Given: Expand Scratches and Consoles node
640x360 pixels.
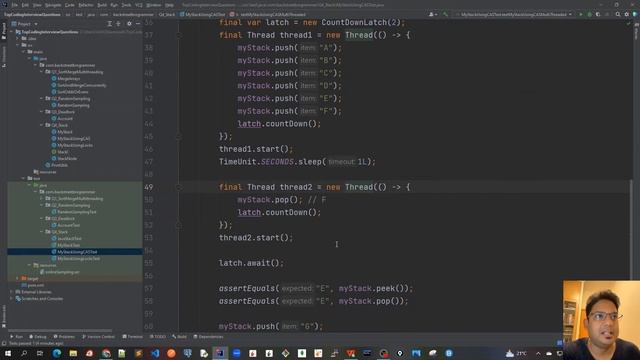Looking at the screenshot, I should (x=12, y=298).
